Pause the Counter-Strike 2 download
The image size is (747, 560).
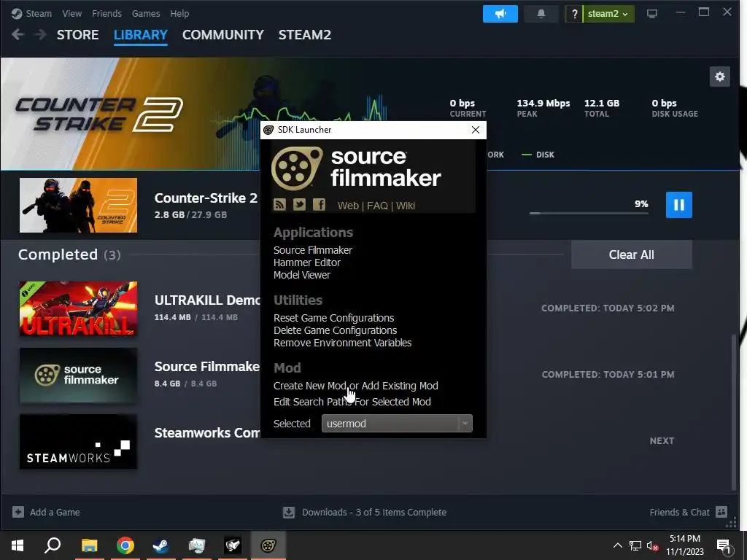click(x=679, y=205)
